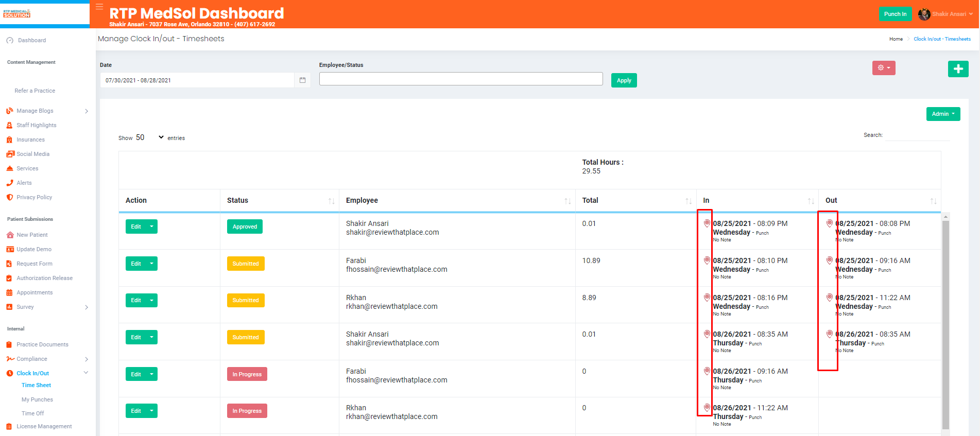Click In location pin for 08/25/2021 08:09 PM
This screenshot has height=436, width=980.
pyautogui.click(x=707, y=223)
